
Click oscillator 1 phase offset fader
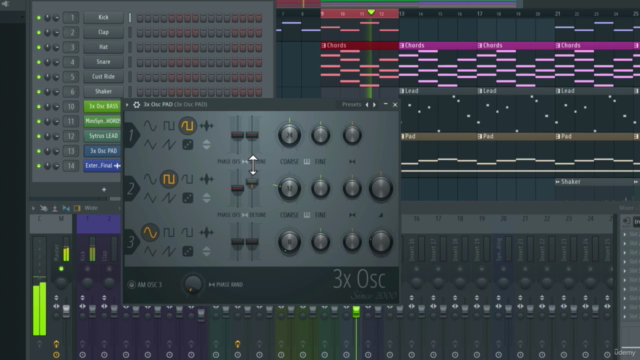pyautogui.click(x=238, y=135)
